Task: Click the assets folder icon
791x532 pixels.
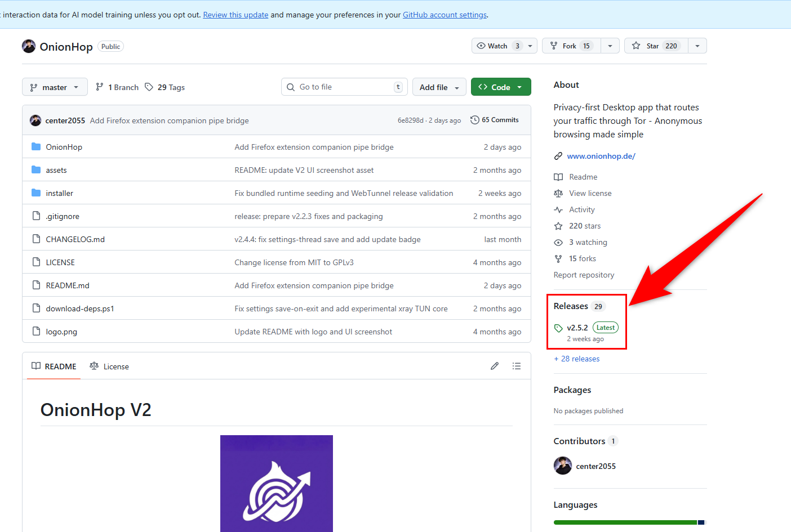Action: [36, 170]
